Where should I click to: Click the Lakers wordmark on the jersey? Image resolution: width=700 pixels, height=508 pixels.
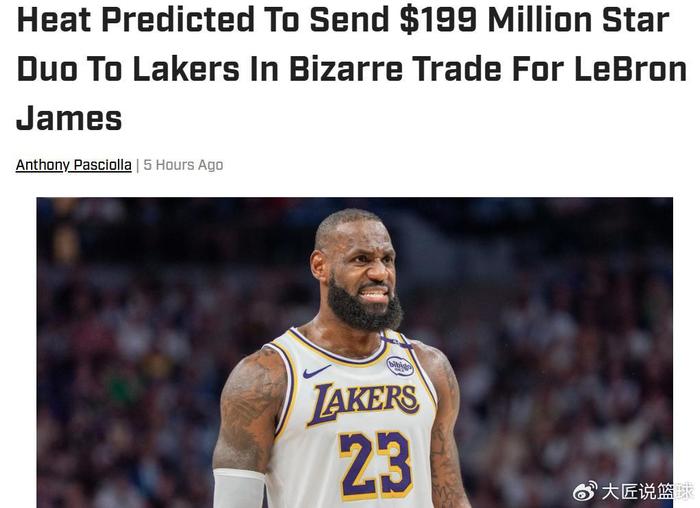pos(363,403)
